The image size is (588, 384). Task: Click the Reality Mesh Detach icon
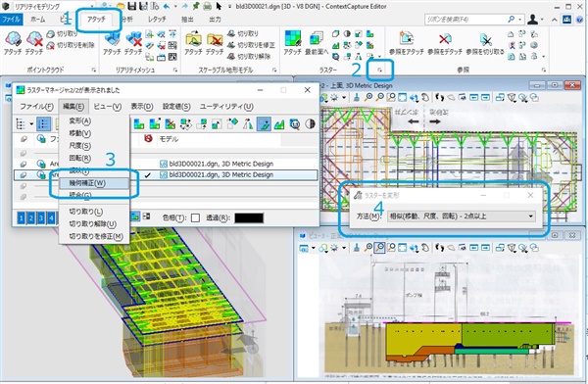point(133,39)
